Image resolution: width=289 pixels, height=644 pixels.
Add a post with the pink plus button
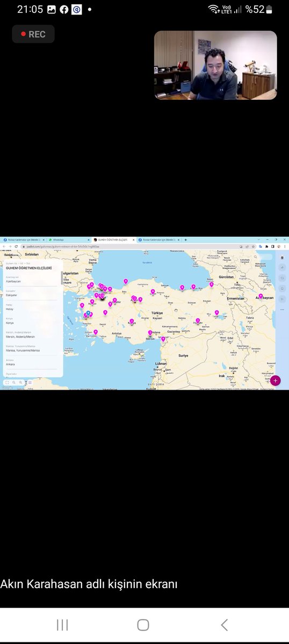point(276,380)
